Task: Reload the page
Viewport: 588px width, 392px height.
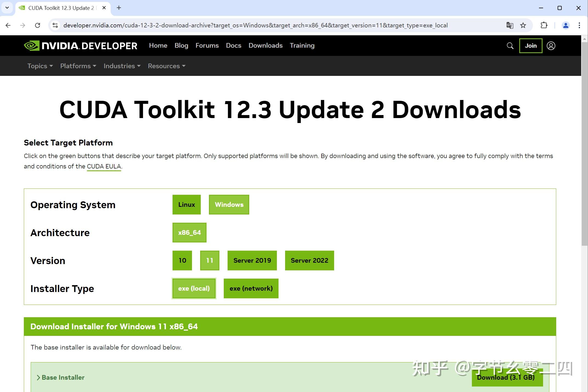Action: [38, 25]
